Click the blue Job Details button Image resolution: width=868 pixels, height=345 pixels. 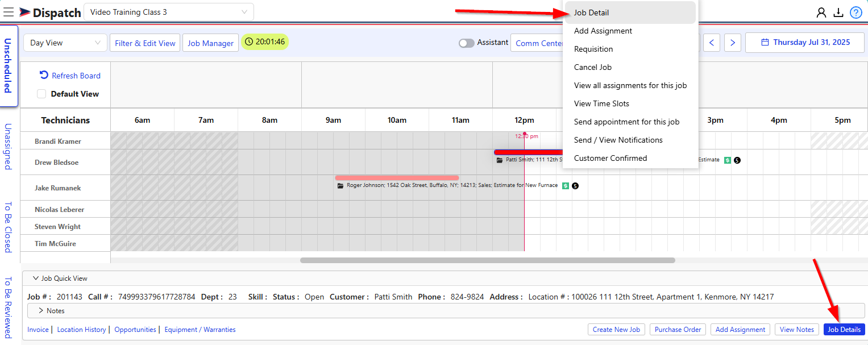[844, 329]
